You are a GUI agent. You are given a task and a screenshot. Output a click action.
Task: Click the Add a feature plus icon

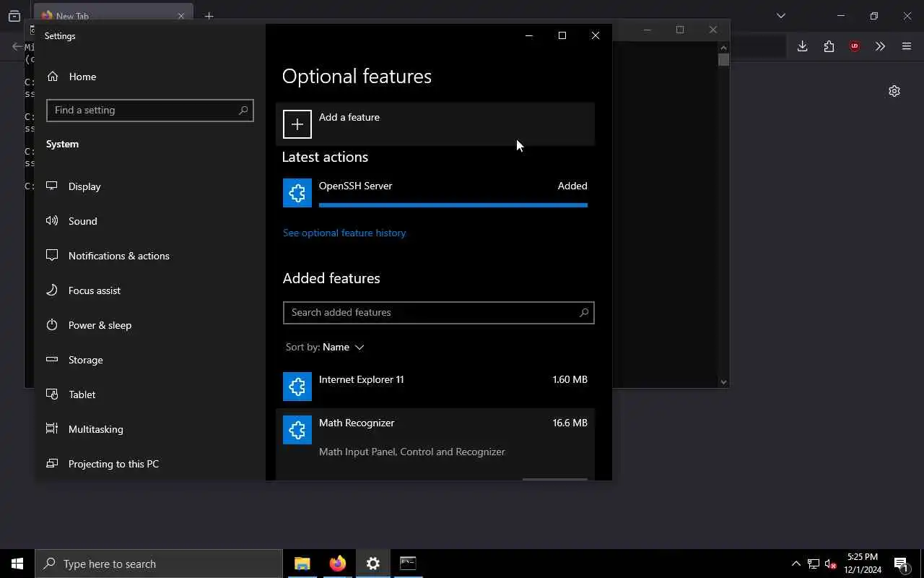[x=297, y=124]
